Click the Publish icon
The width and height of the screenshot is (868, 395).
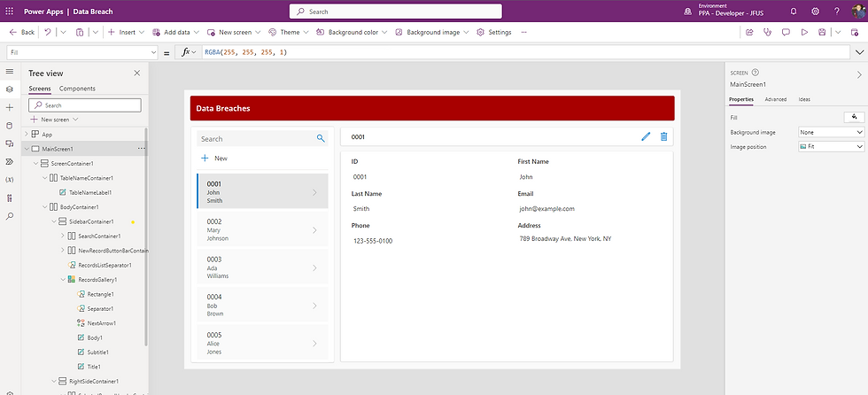pos(855,32)
